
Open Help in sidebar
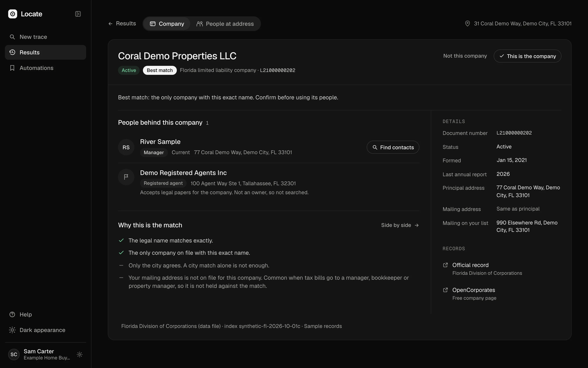tap(46, 314)
